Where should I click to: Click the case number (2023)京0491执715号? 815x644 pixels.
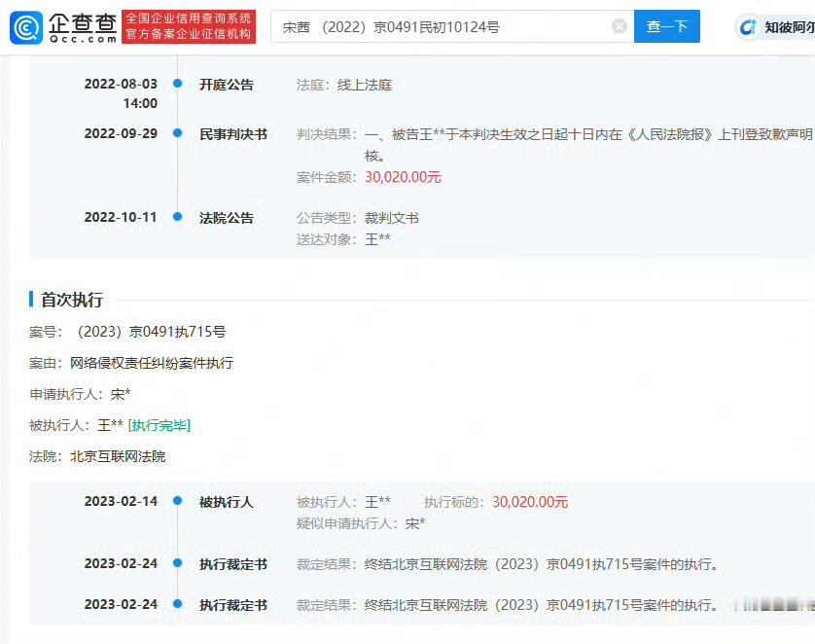click(x=152, y=332)
